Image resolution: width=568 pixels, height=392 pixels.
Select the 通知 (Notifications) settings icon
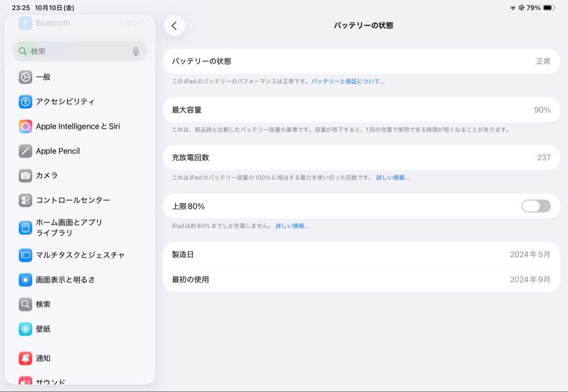[25, 358]
